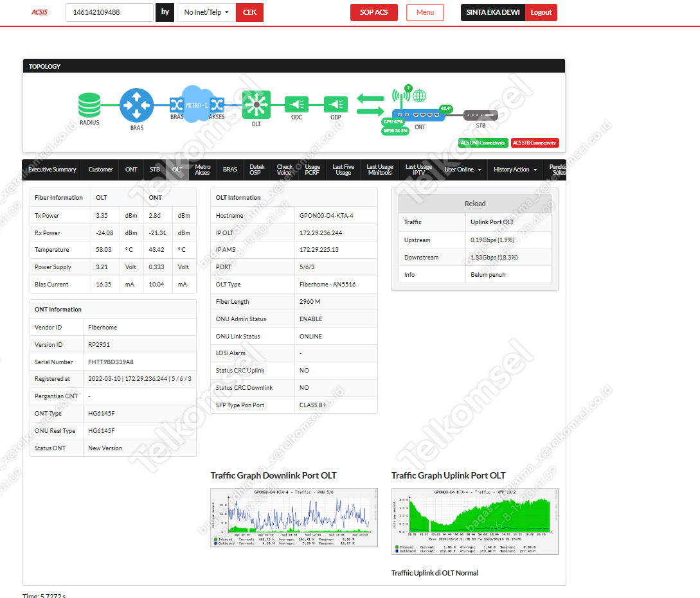Open the Last Five Usage tab
The image size is (700, 598).
343,170
